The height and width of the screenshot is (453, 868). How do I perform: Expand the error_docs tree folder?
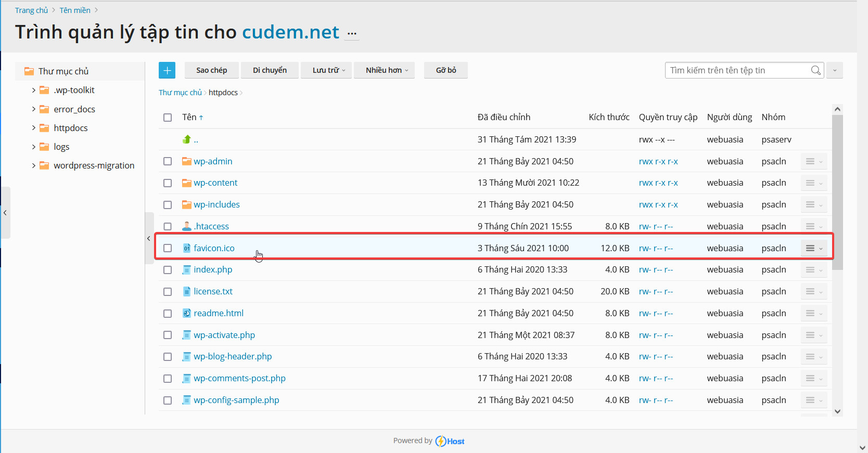(x=34, y=109)
